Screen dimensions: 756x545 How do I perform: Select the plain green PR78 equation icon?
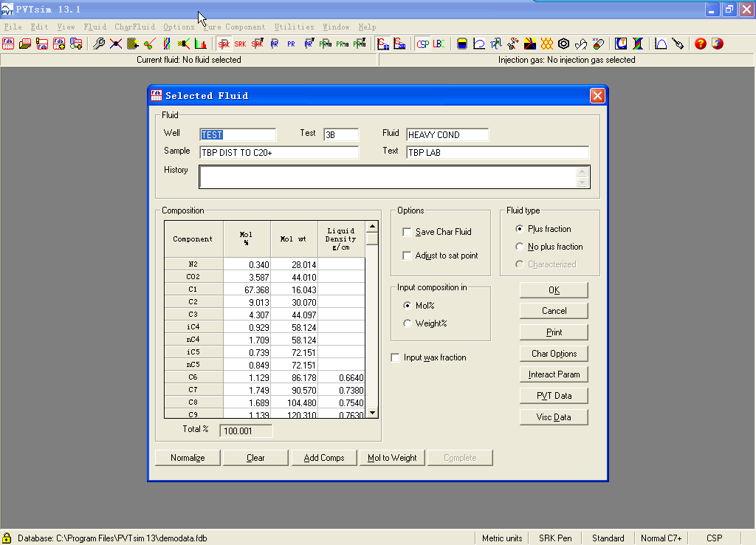(x=343, y=44)
